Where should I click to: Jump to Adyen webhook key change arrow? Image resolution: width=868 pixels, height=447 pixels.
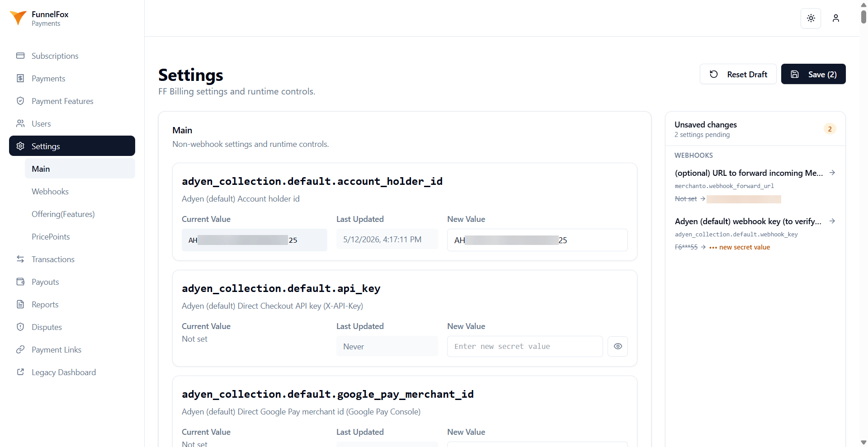(832, 221)
